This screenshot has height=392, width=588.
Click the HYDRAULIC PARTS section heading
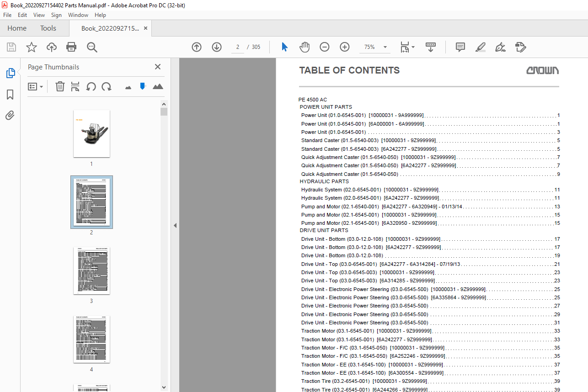(x=324, y=182)
